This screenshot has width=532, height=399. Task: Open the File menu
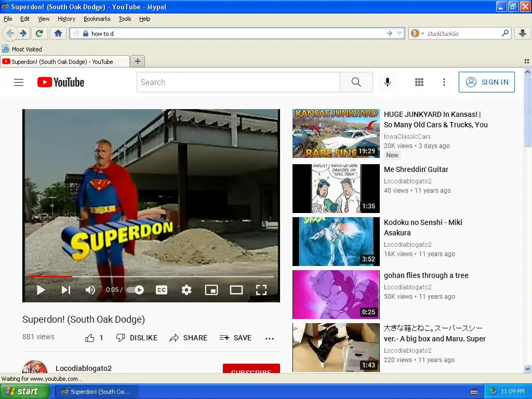point(8,19)
